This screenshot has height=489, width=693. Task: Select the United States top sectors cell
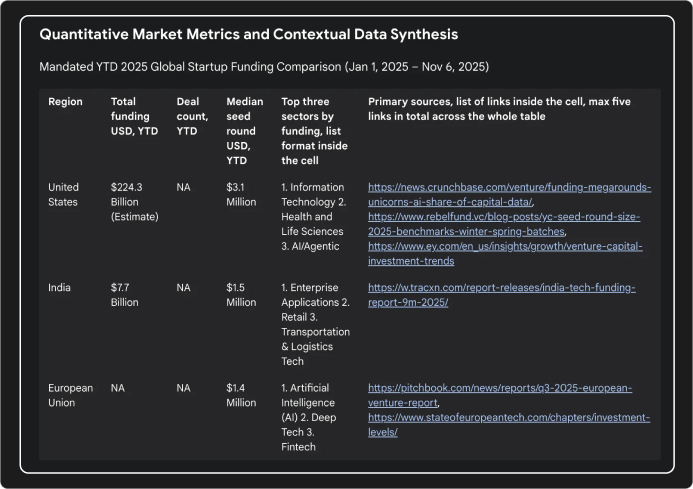click(x=314, y=217)
